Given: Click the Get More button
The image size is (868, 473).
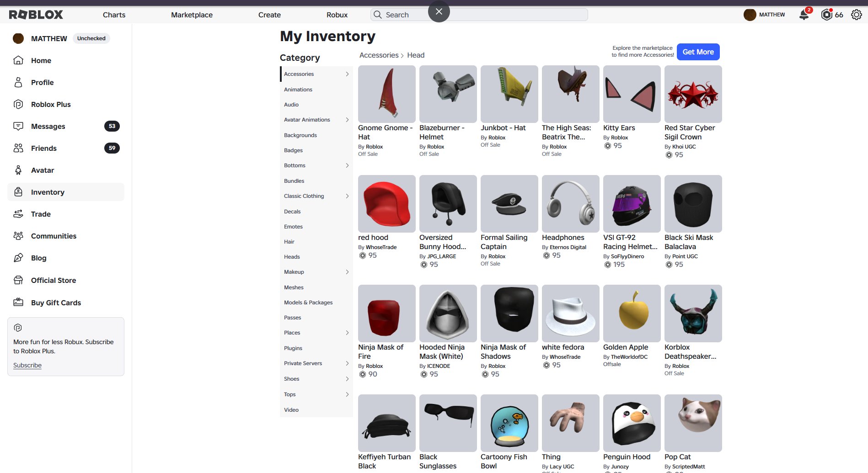Looking at the screenshot, I should pos(698,52).
